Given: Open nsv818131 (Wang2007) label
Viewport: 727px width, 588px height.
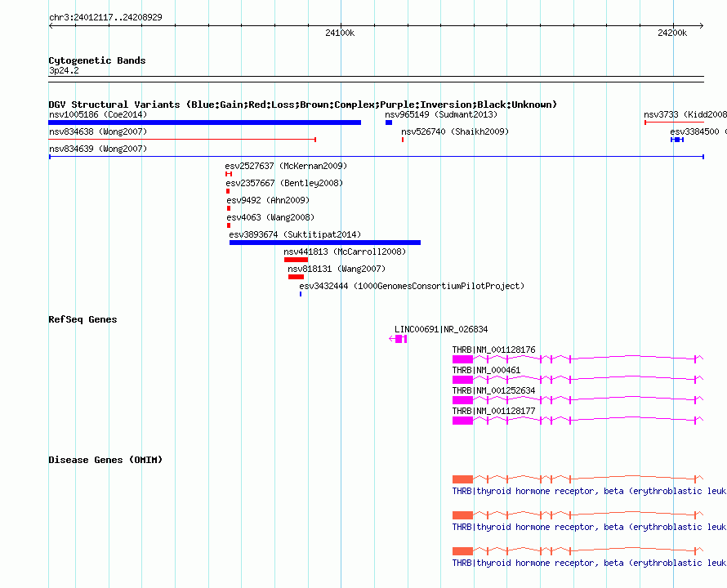Looking at the screenshot, I should pyautogui.click(x=337, y=269).
